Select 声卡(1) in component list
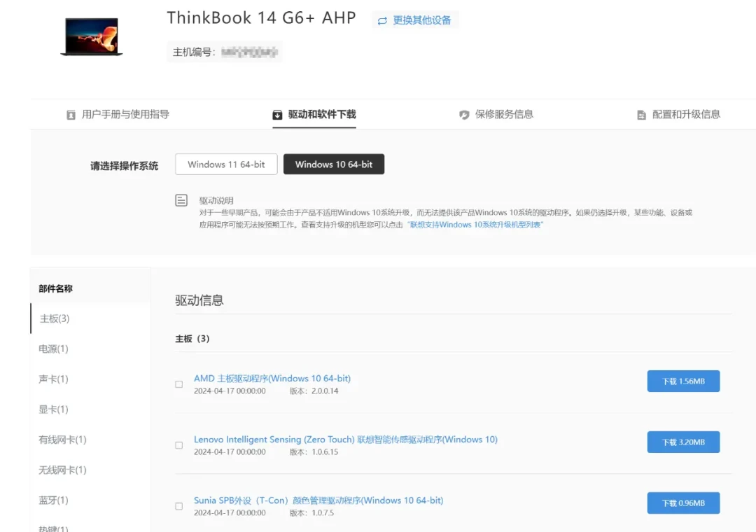 (53, 379)
